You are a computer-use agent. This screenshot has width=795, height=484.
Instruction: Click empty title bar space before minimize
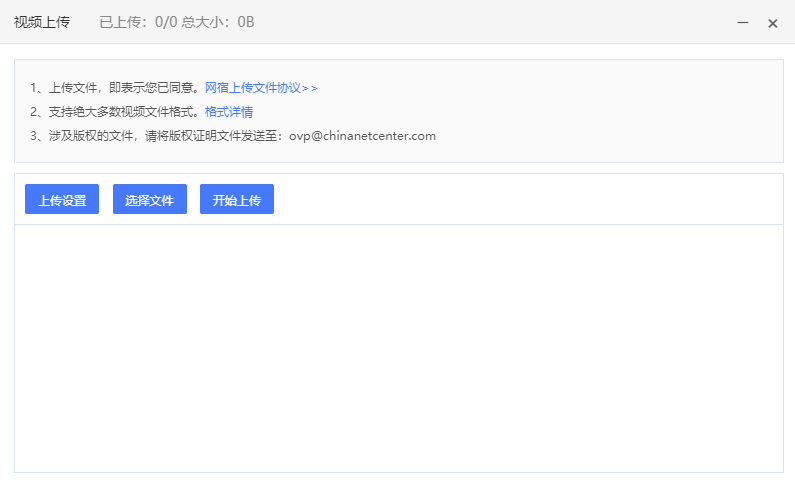coord(500,22)
